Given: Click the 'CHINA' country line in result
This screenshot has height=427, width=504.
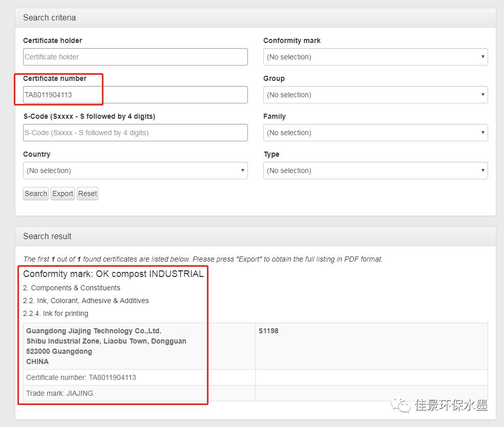Looking at the screenshot, I should [x=37, y=362].
